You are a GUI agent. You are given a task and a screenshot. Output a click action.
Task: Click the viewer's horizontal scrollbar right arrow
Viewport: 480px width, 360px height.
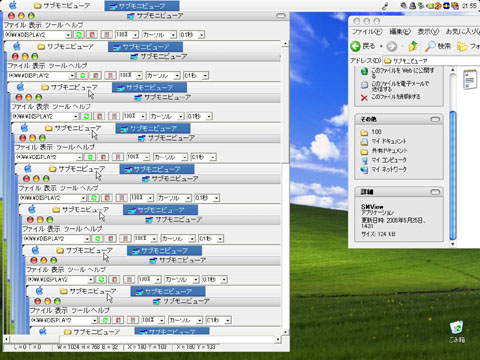click(x=278, y=339)
